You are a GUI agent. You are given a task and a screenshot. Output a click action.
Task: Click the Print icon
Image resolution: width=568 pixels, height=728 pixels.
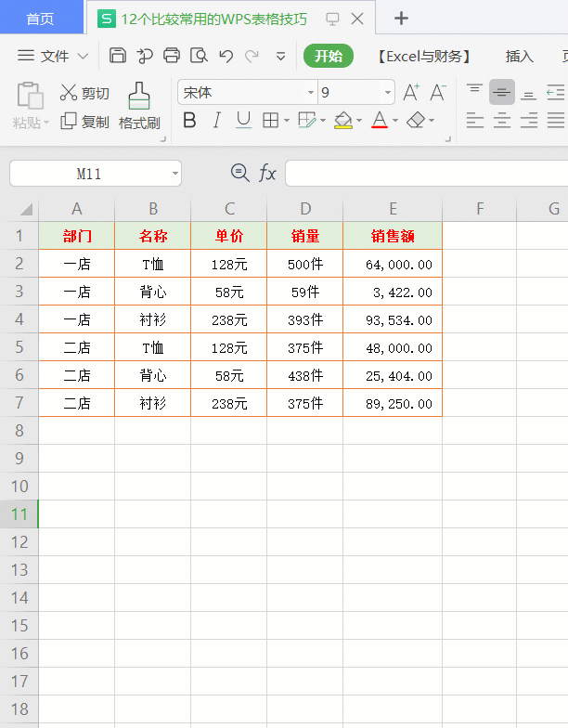pyautogui.click(x=172, y=56)
